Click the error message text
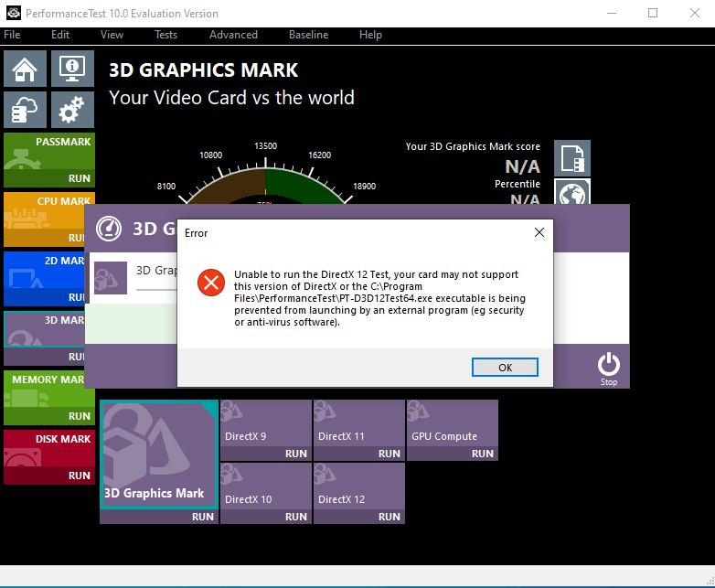This screenshot has height=588, width=715. 379,298
